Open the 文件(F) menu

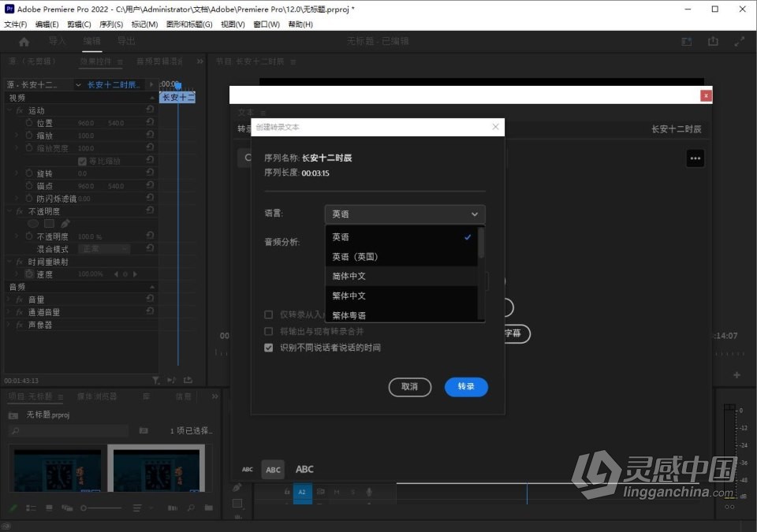(x=15, y=24)
